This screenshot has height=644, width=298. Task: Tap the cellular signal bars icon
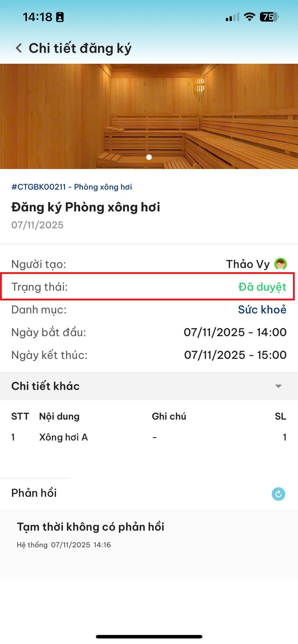(x=232, y=17)
